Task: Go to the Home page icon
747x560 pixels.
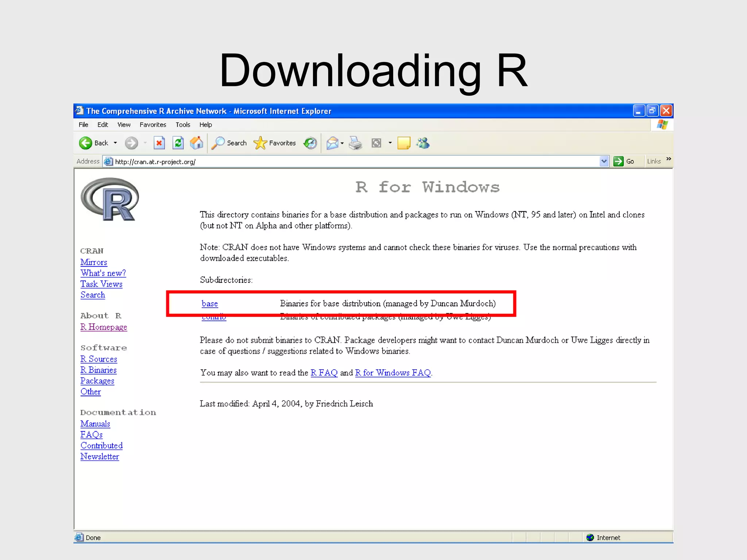Action: point(197,143)
